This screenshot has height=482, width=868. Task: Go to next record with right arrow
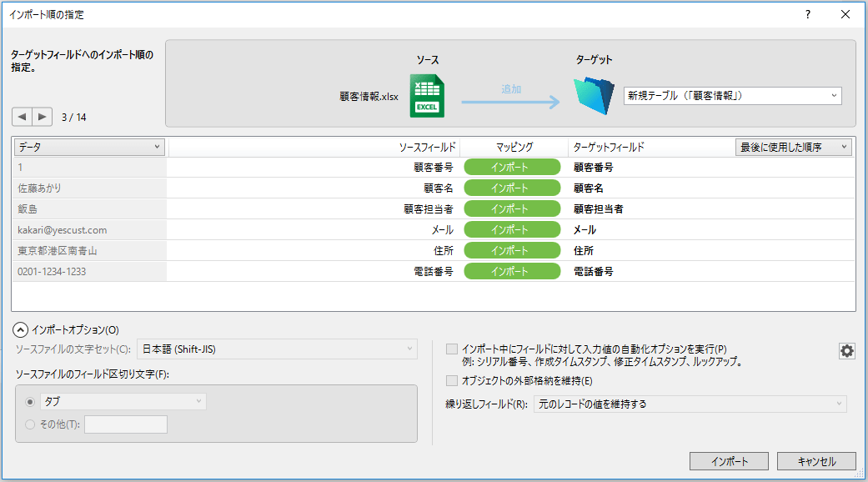42,117
